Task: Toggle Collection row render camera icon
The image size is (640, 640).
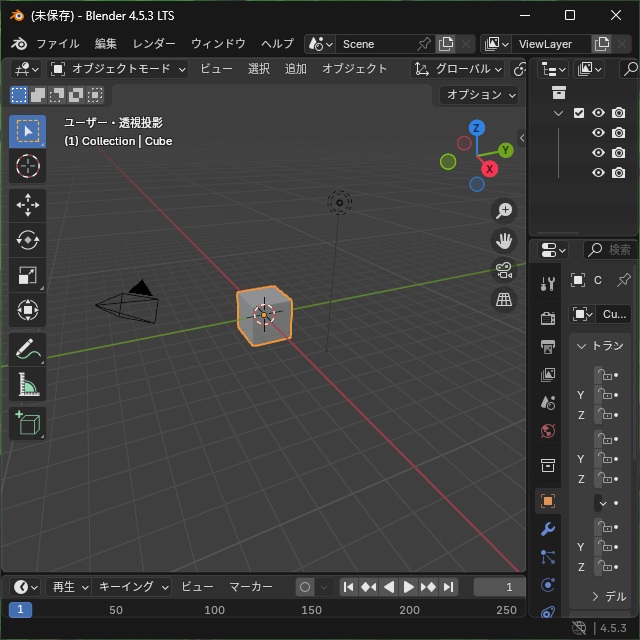Action: tap(618, 113)
